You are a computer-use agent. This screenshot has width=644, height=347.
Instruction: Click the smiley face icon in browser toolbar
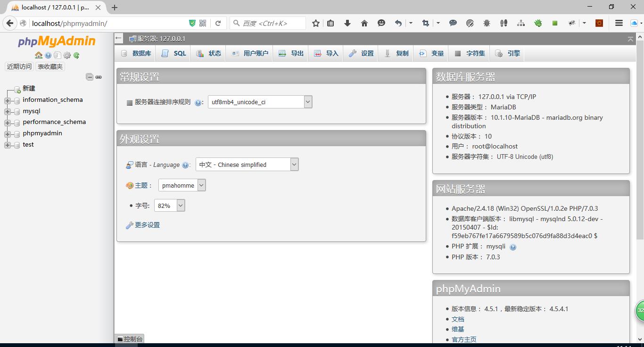coord(381,23)
